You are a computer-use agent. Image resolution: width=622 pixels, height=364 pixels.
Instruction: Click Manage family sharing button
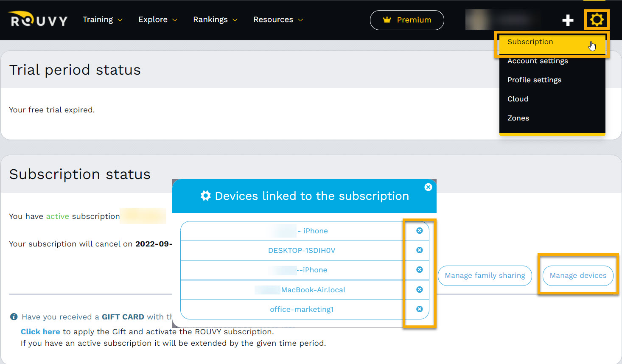coord(485,276)
